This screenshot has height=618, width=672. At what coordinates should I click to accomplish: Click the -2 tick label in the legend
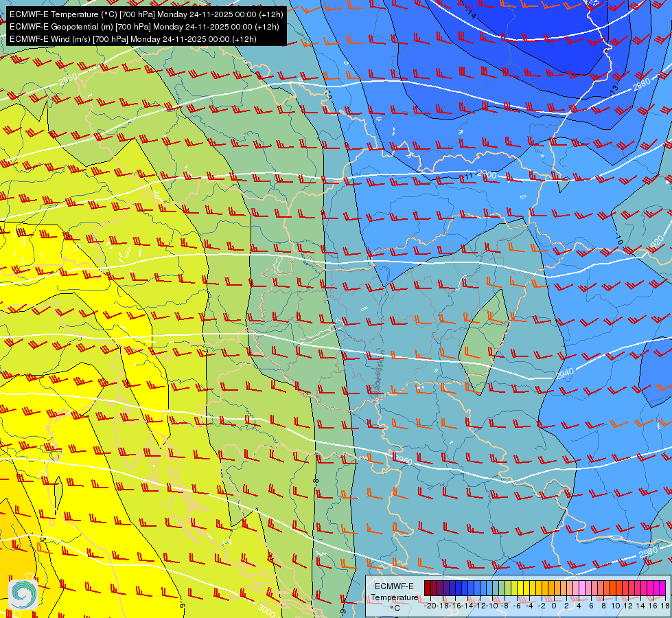(x=542, y=606)
